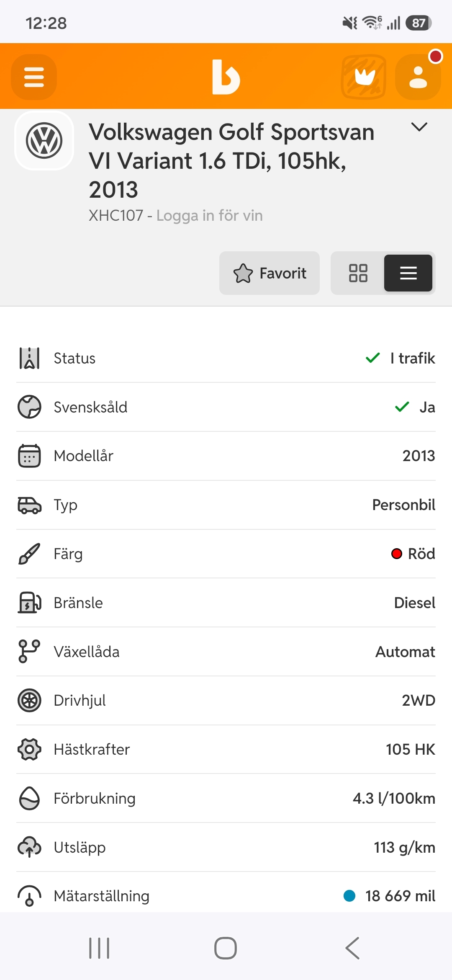Go back with Android back button

(352, 948)
